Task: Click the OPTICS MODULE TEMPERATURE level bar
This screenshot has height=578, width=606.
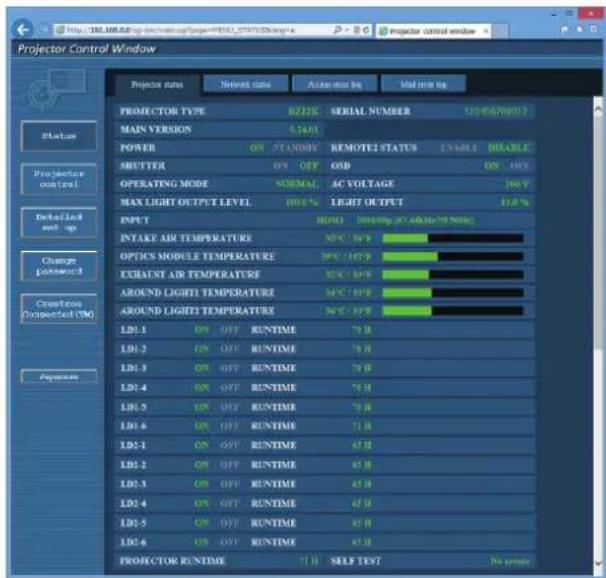Action: tap(453, 256)
